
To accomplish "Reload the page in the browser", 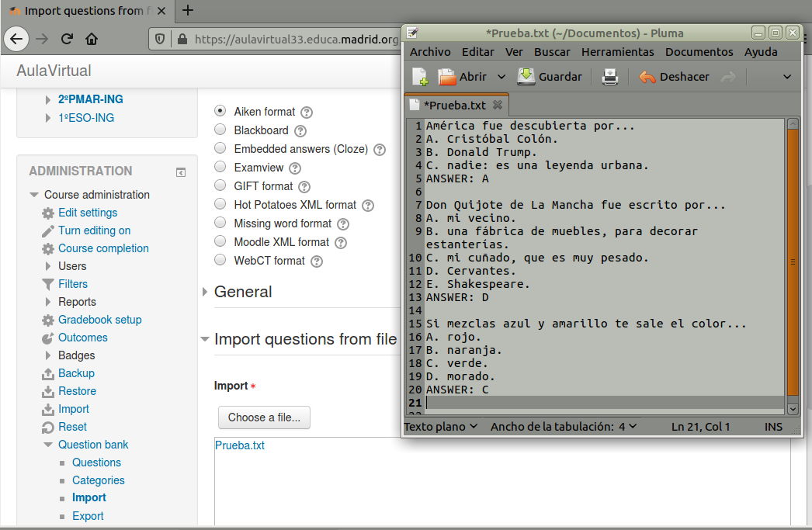I will coord(67,39).
